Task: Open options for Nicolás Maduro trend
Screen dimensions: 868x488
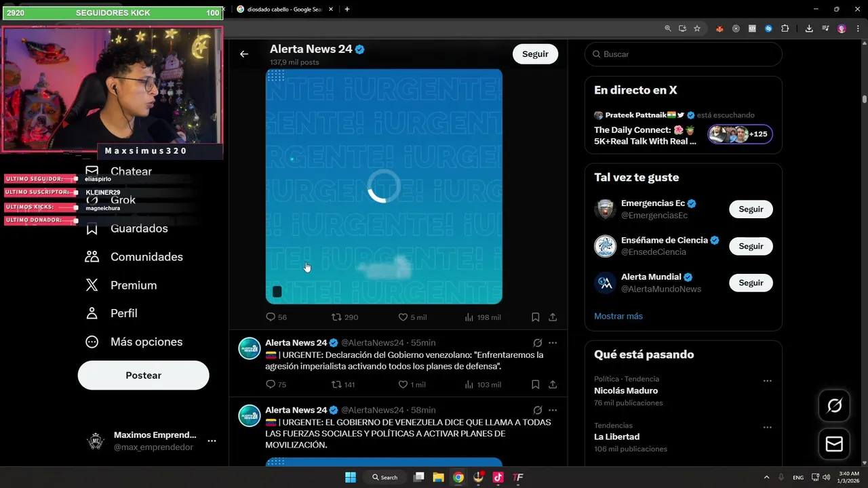Action: [x=767, y=381]
